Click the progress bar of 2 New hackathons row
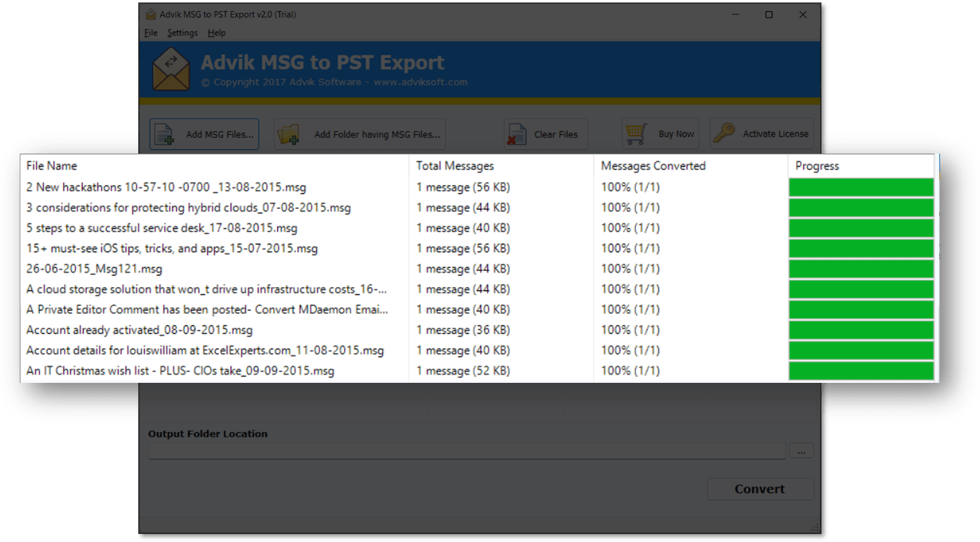The height and width of the screenshot is (542, 980). pos(861,187)
